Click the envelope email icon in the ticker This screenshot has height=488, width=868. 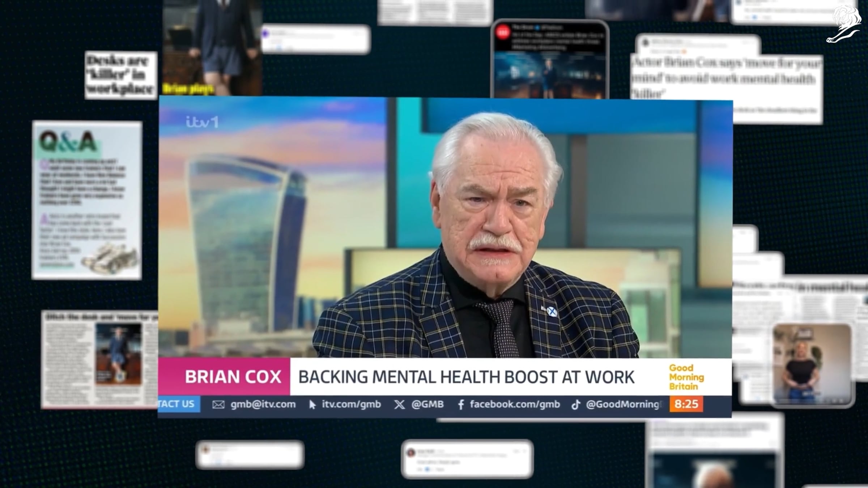(x=218, y=404)
